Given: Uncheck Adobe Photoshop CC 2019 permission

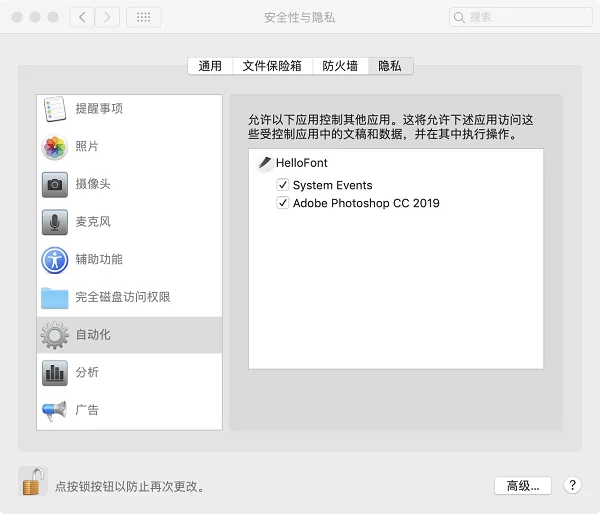Looking at the screenshot, I should [x=282, y=203].
